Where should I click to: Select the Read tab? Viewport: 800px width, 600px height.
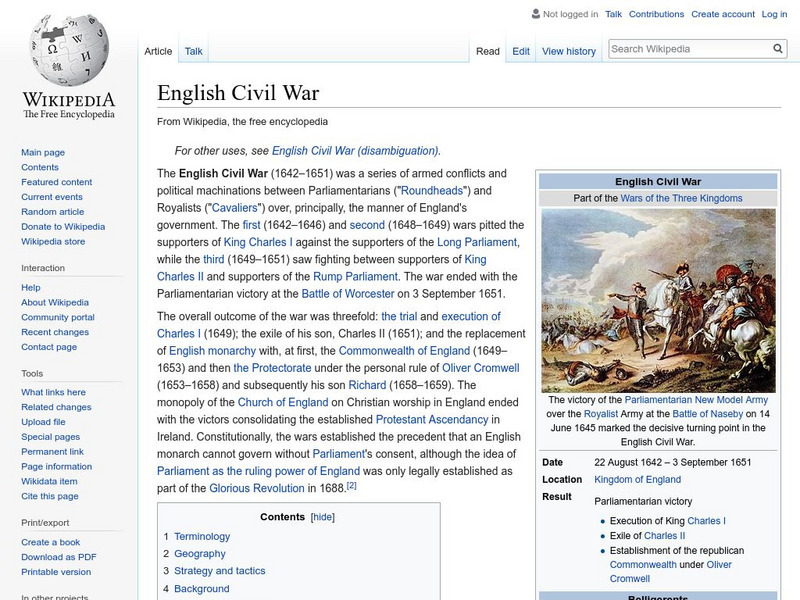(488, 52)
